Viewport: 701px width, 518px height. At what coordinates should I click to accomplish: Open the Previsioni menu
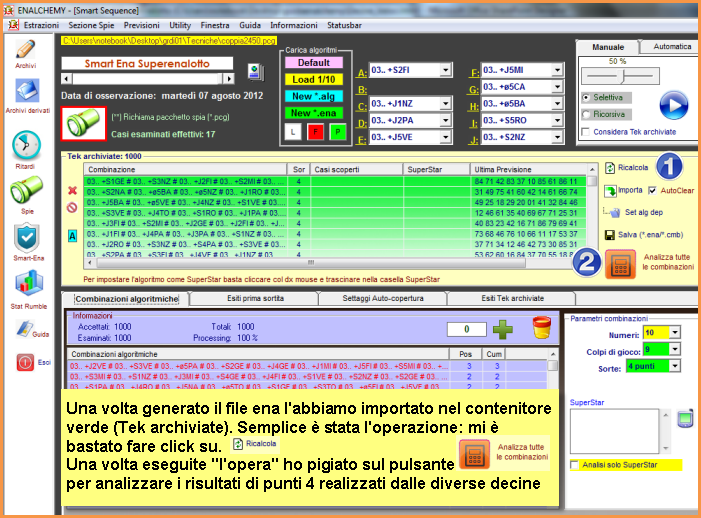141,25
